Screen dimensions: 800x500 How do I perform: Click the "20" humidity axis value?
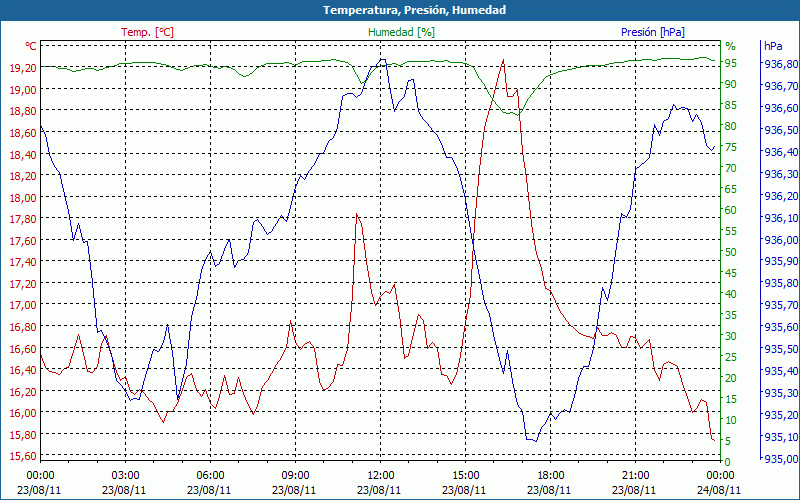pos(731,378)
